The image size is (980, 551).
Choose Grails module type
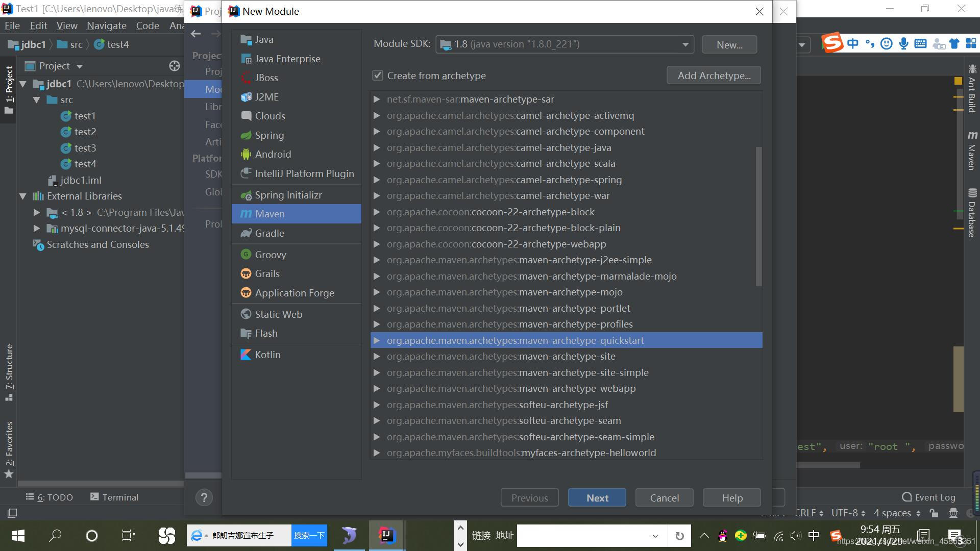click(296, 273)
